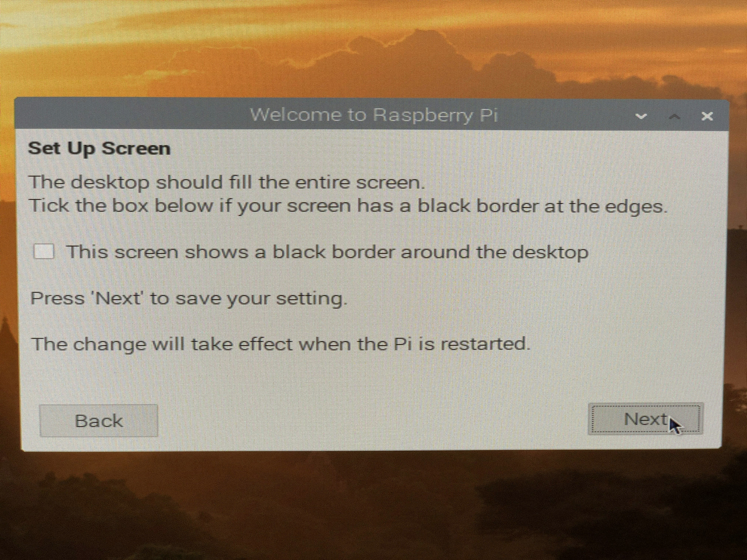Click blank dialog area right of the 'Set Up Screen' heading
747x560 pixels.
(439, 149)
